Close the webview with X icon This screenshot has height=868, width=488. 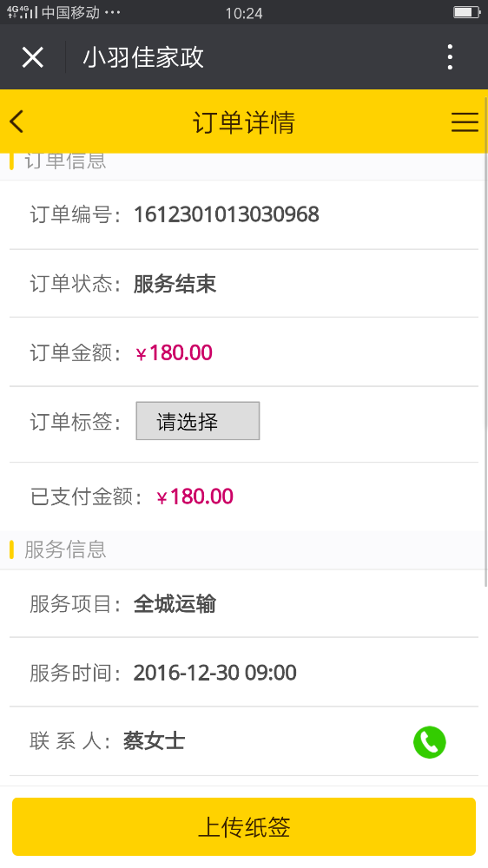point(33,57)
